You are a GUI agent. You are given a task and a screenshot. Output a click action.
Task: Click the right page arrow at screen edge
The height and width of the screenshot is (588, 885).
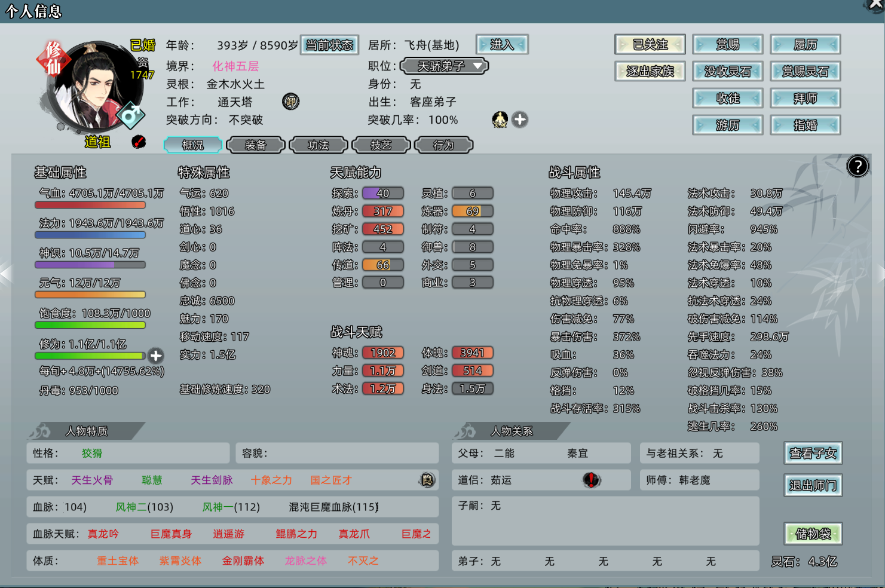[x=880, y=274]
